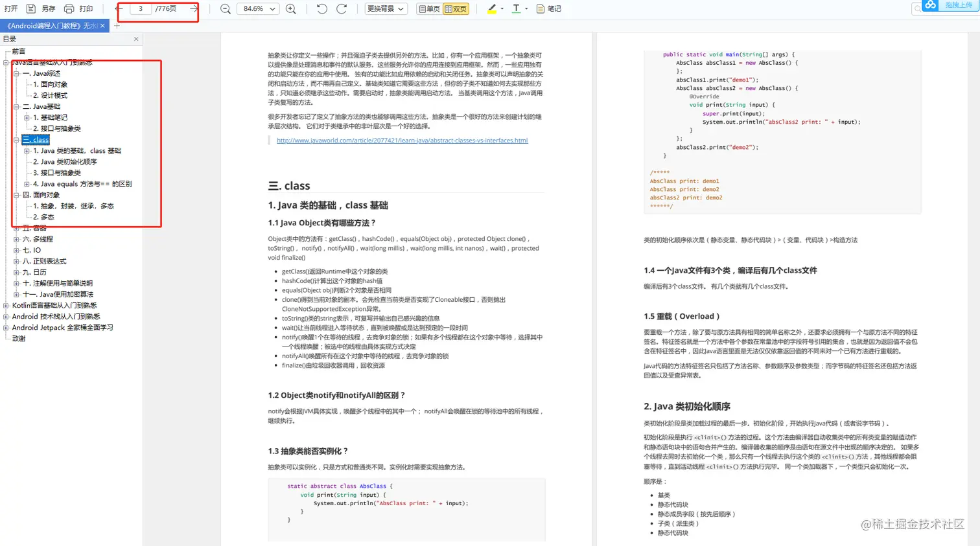Select 2. Java 类初始化顺序 outline entry
The width and height of the screenshot is (980, 546).
[x=65, y=162]
